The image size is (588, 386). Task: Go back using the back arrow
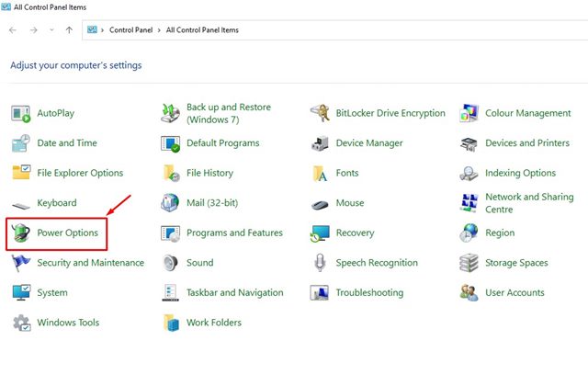point(12,30)
